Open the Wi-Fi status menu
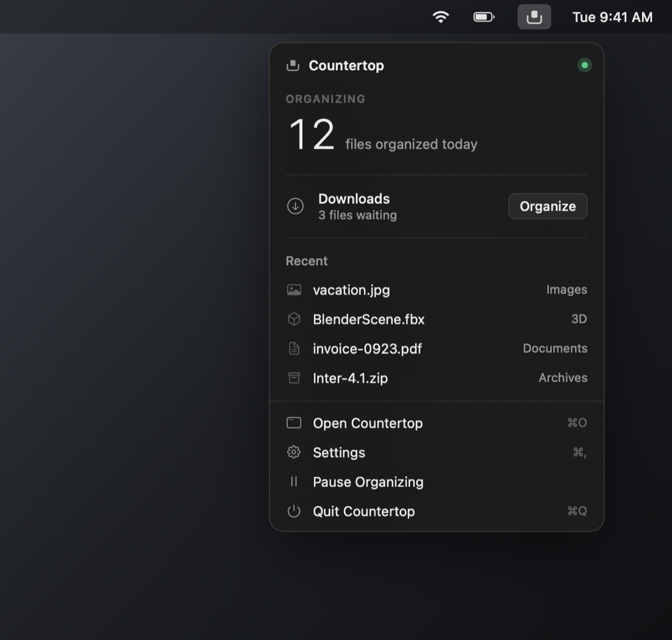 tap(440, 17)
